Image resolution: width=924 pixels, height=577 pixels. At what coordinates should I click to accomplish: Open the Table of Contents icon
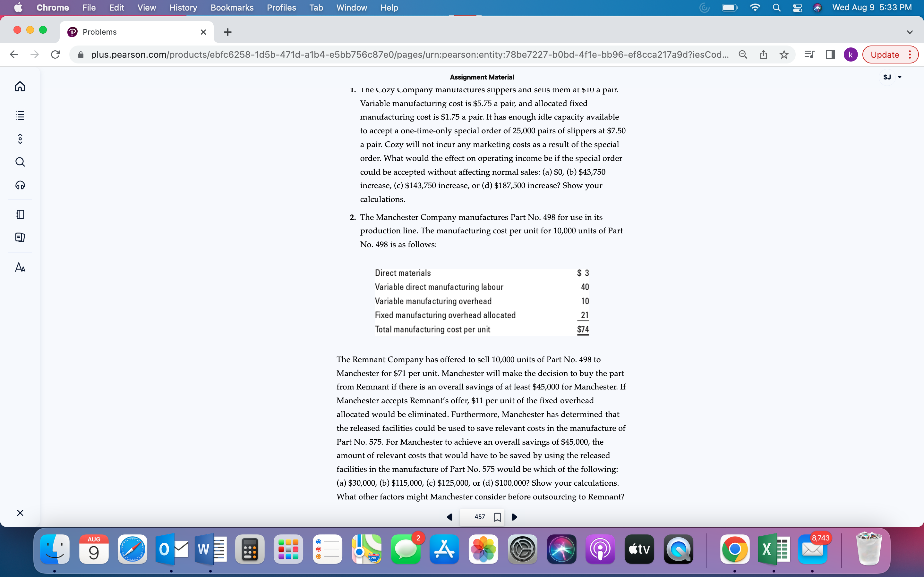(x=20, y=116)
